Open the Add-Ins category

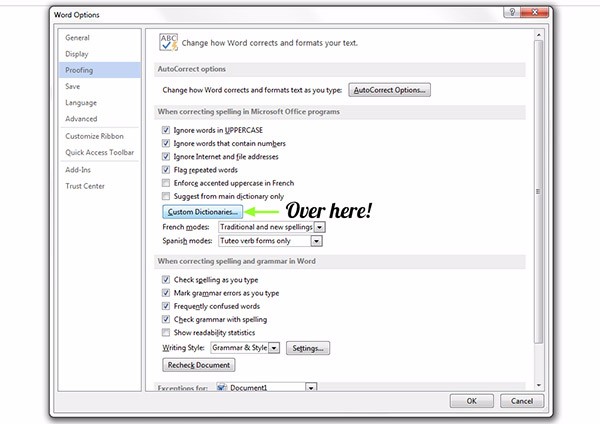pos(99,170)
